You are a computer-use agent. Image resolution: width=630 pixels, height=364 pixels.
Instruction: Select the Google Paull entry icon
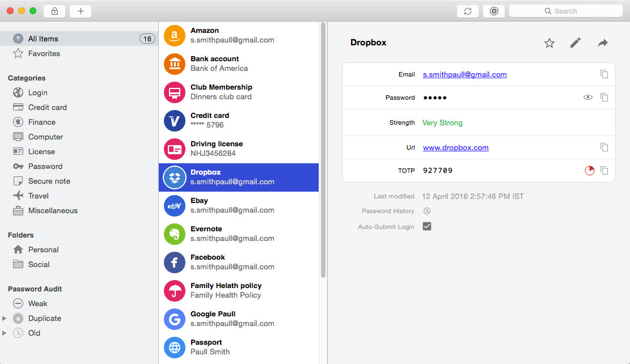[x=175, y=319]
